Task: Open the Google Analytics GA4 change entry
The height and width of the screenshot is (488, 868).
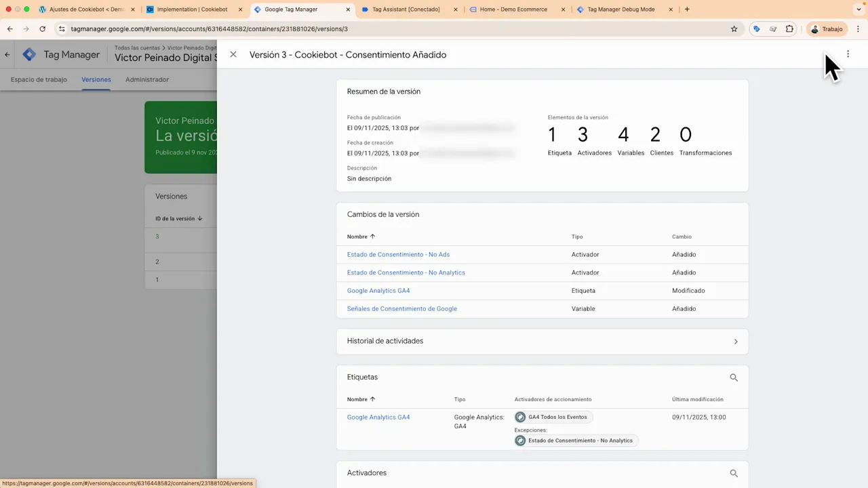Action: 378,290
